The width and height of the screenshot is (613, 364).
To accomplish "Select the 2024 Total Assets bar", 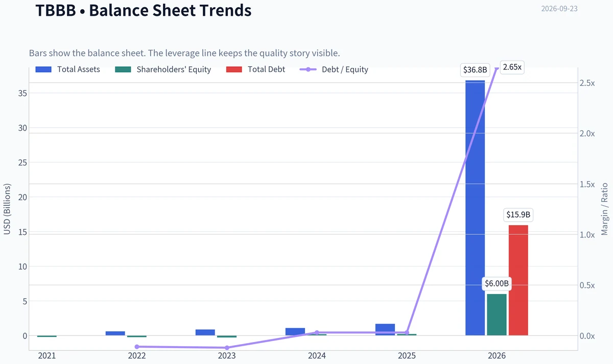I will point(295,331).
